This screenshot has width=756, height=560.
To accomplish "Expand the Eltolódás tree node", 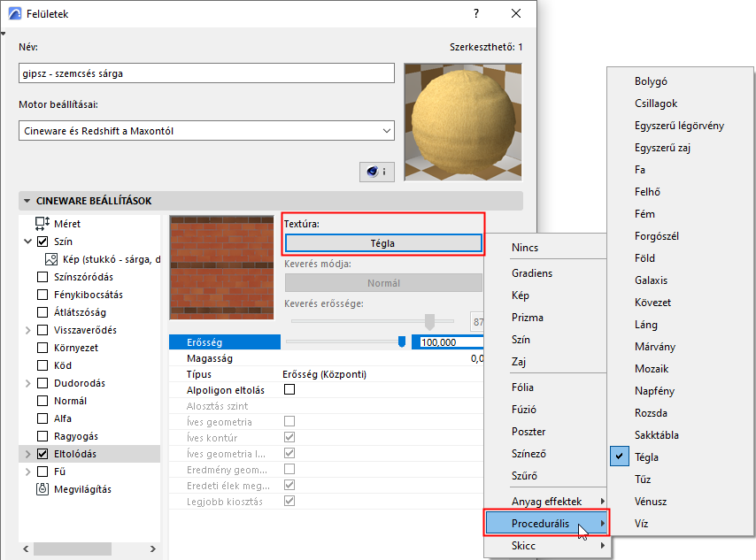I will point(28,454).
